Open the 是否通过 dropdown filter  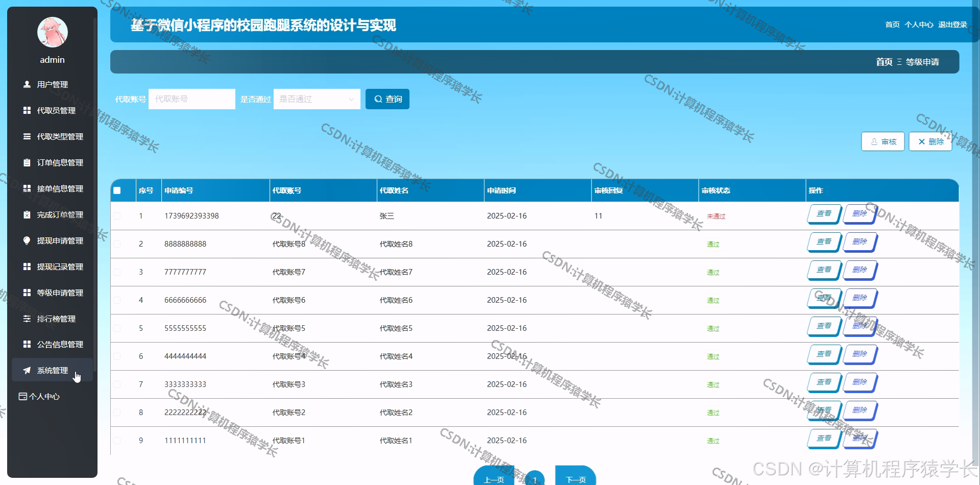point(317,99)
